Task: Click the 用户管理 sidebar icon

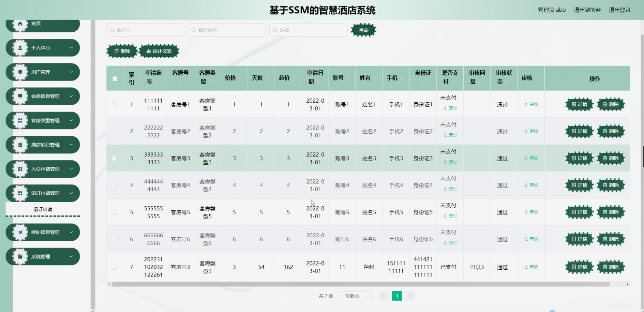Action: click(x=20, y=72)
